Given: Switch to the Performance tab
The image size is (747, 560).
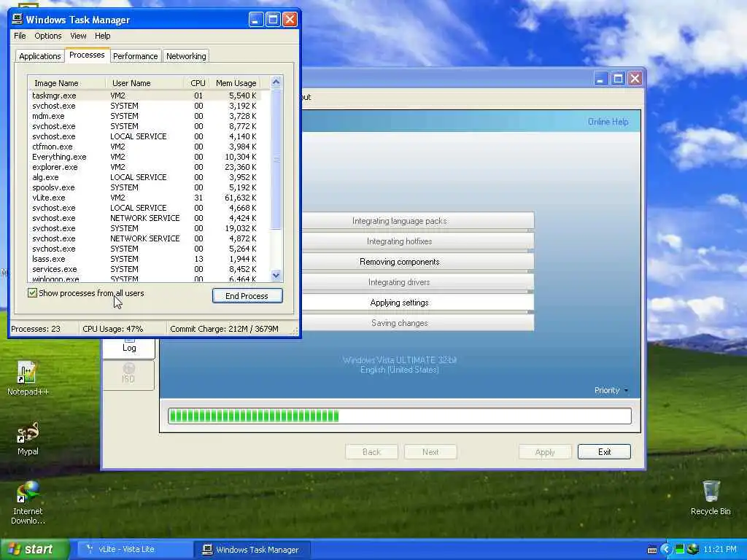Looking at the screenshot, I should [135, 56].
